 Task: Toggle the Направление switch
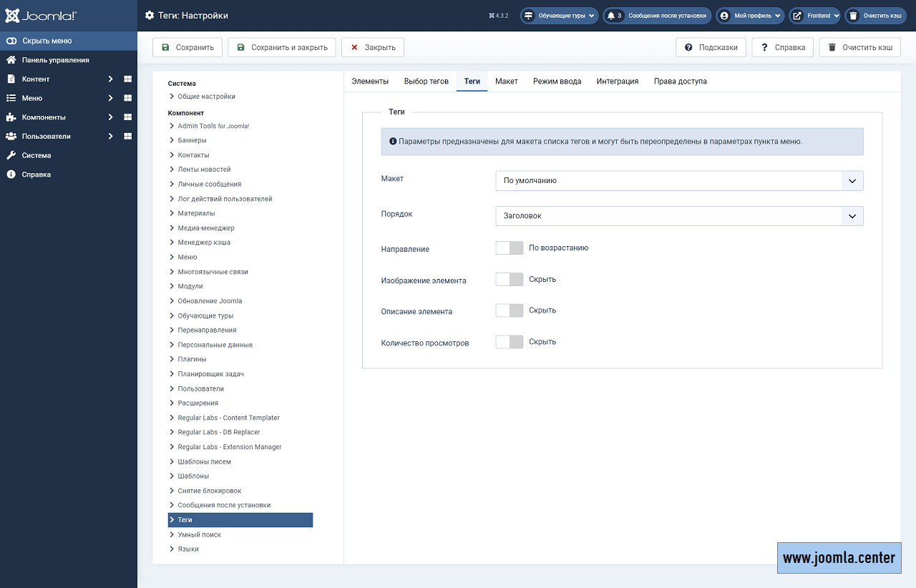(509, 248)
